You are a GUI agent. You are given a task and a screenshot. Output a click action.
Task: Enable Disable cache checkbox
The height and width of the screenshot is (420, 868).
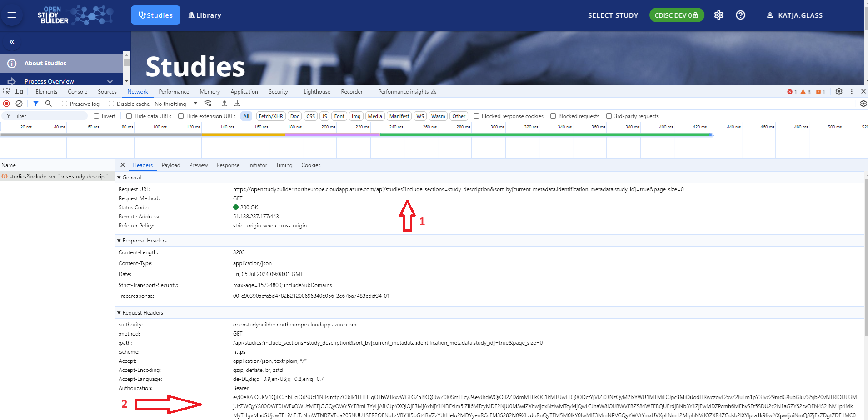pos(111,104)
